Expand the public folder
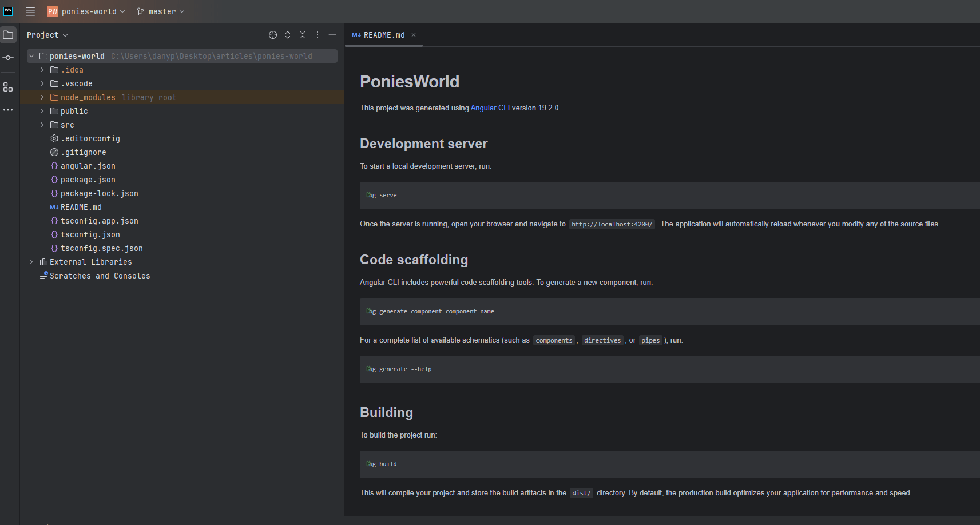 (42, 111)
